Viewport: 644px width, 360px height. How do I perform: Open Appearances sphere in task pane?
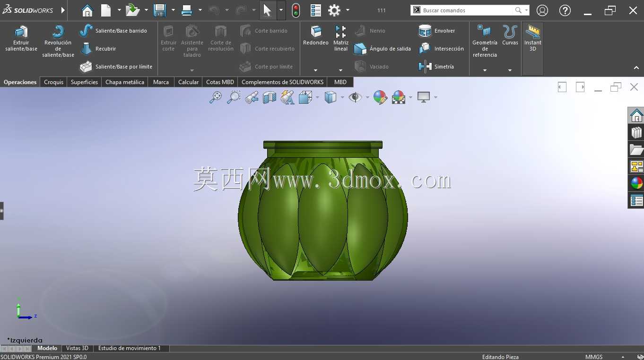tap(636, 183)
